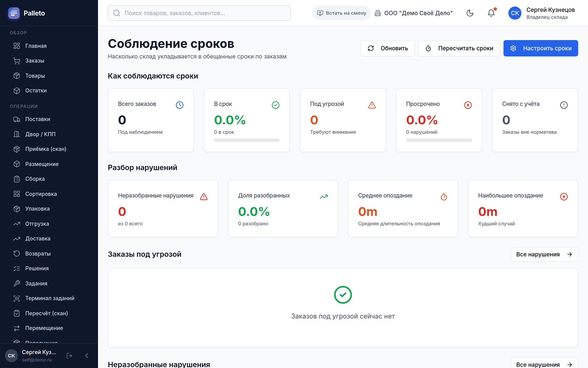588x368 pixels.
Task: Click the 'Сортировка' grid icon
Action: (17, 194)
